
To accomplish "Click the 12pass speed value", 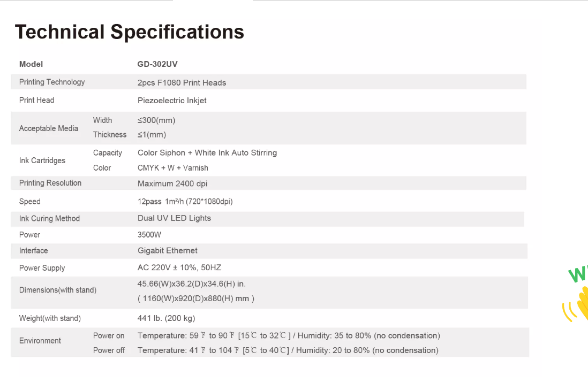I will click(185, 202).
